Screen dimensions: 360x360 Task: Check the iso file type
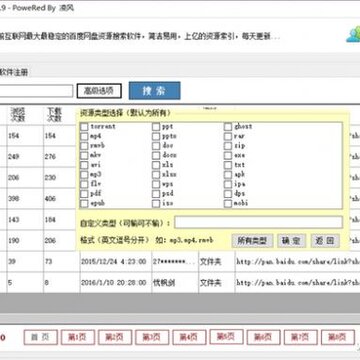tap(156, 204)
